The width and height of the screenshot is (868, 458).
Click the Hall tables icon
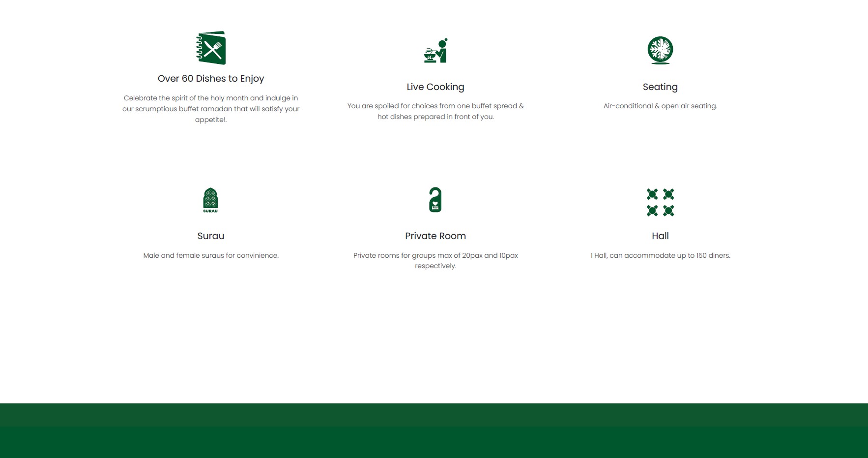point(660,202)
